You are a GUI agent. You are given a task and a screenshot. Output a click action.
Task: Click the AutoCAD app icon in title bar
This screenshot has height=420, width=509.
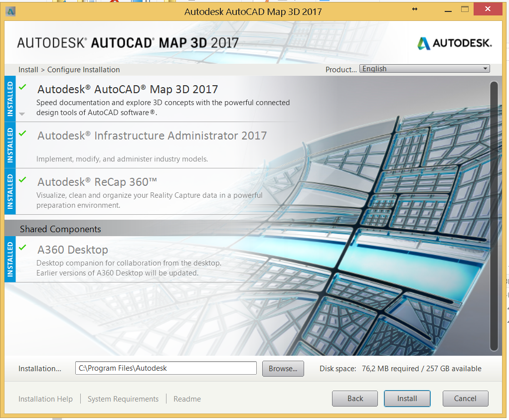(10, 11)
